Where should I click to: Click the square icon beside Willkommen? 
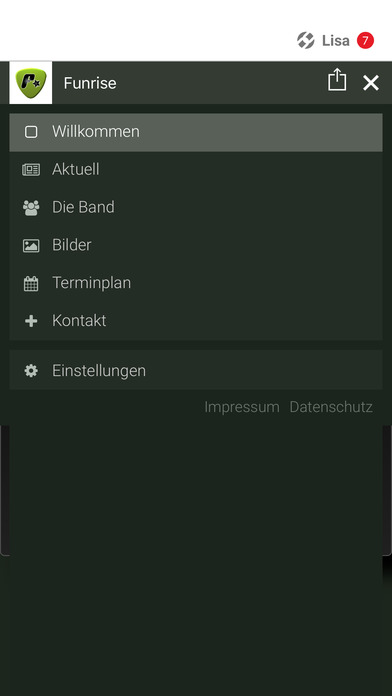pos(31,132)
